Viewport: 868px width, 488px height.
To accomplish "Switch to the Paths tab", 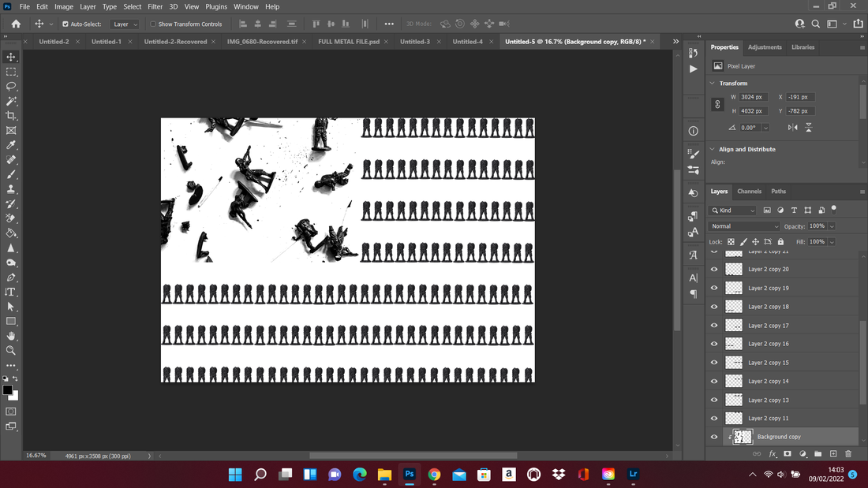I will [x=778, y=192].
